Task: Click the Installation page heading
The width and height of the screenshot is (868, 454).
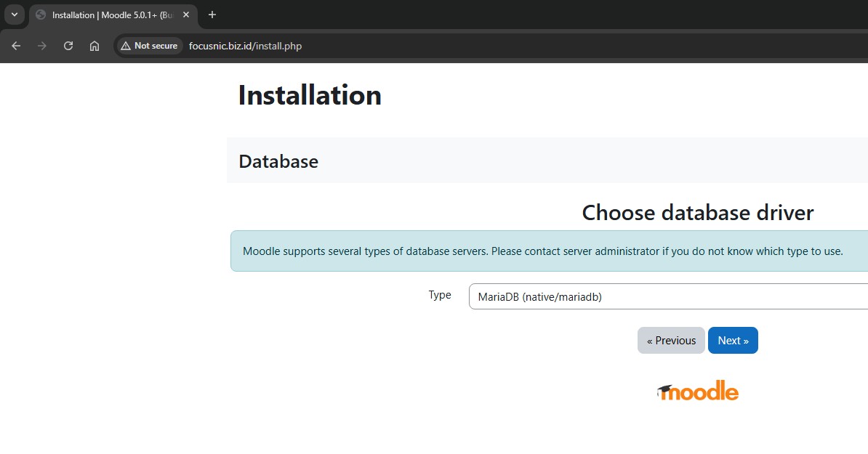Action: point(310,95)
